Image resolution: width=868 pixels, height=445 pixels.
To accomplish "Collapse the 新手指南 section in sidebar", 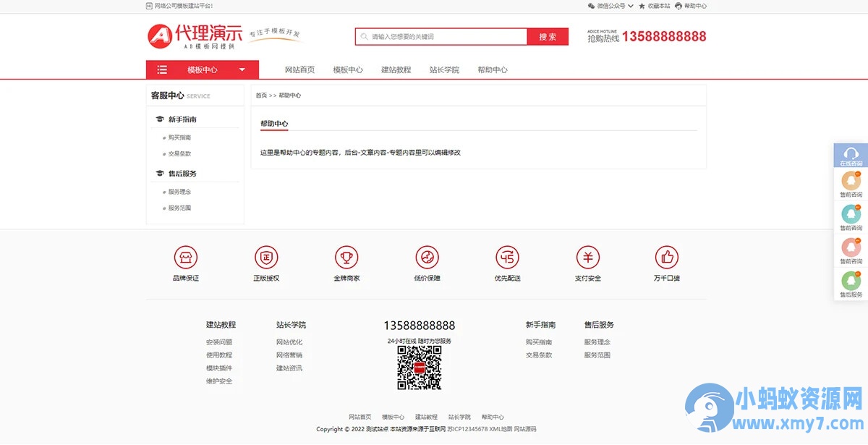I will [x=182, y=119].
